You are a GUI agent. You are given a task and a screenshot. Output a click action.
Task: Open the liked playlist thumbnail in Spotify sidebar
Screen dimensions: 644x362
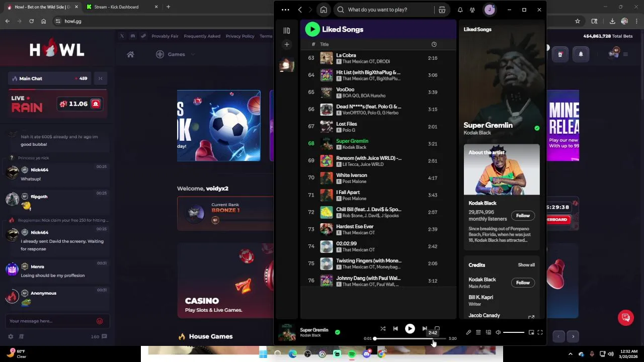[x=287, y=64]
